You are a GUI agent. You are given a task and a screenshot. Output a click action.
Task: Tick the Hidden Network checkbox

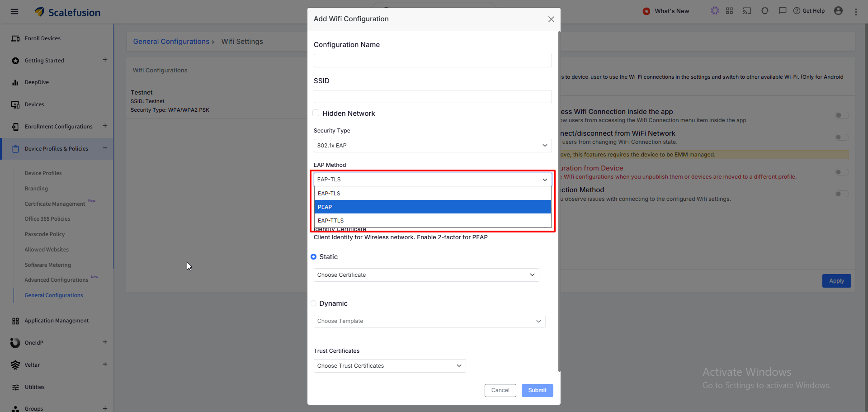pos(316,113)
